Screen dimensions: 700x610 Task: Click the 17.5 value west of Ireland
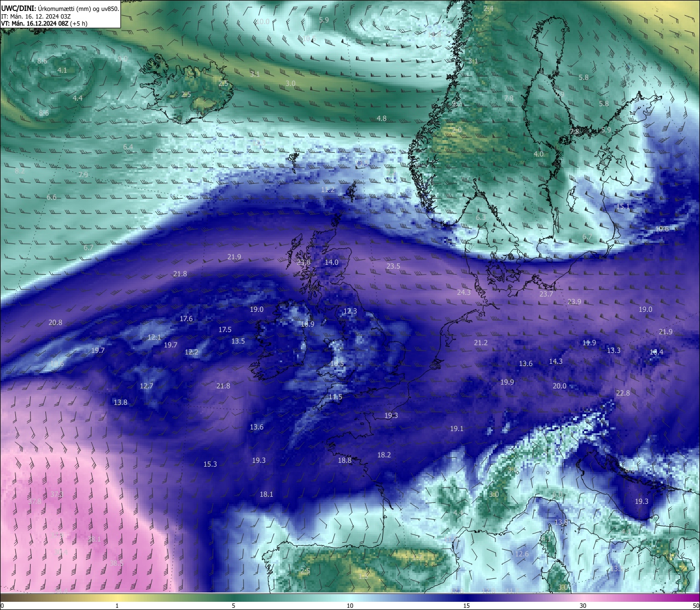[225, 329]
